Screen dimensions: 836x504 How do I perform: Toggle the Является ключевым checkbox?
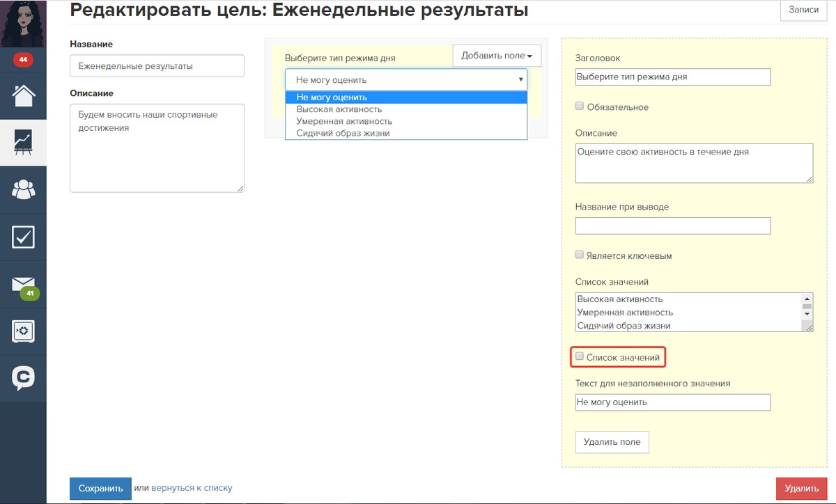coord(580,255)
